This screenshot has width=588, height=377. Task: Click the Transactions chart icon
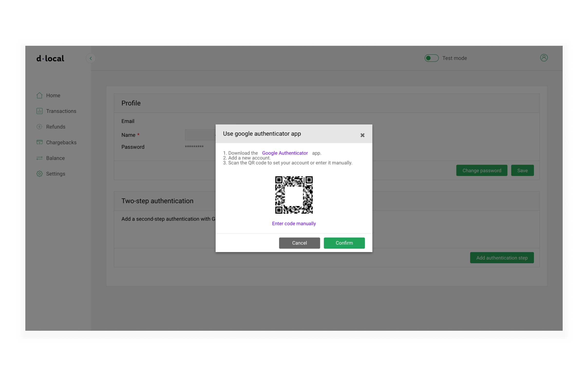[39, 111]
